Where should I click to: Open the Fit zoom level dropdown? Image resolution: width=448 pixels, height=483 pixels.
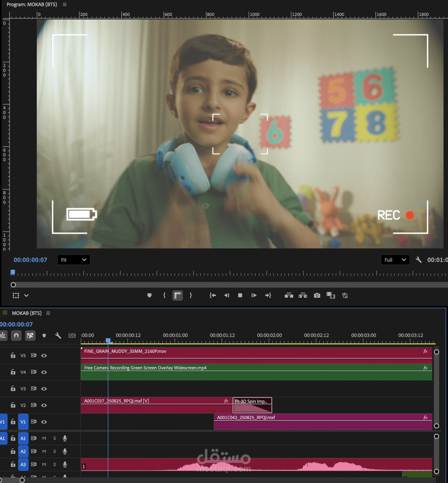pos(74,260)
